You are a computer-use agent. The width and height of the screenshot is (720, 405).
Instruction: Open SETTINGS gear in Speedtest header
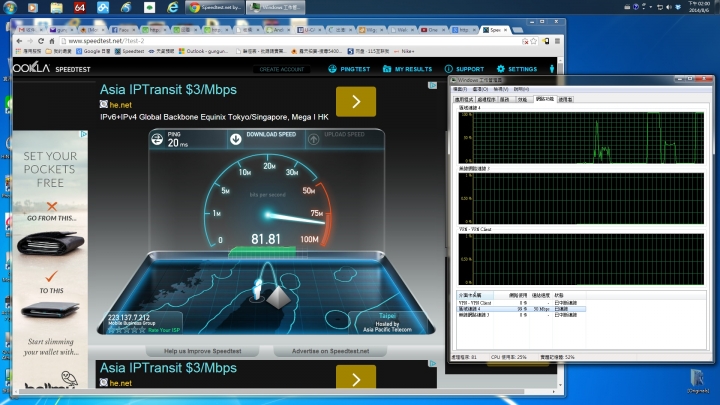517,69
